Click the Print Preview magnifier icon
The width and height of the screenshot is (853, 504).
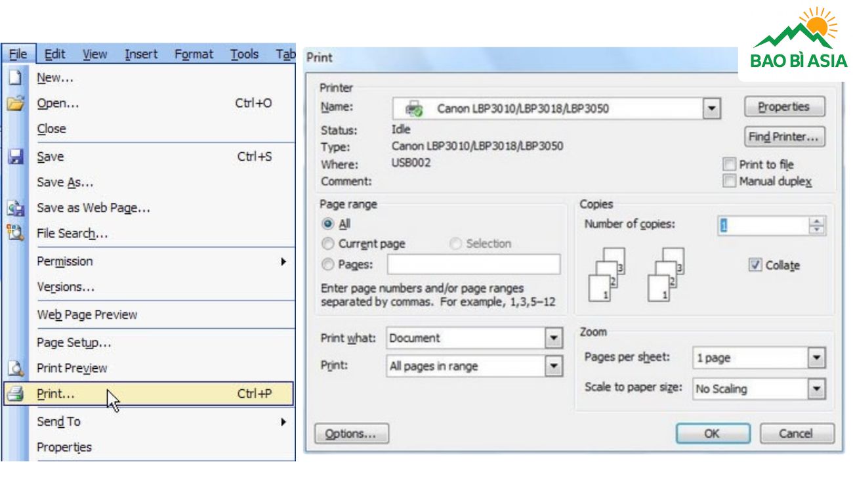[15, 368]
